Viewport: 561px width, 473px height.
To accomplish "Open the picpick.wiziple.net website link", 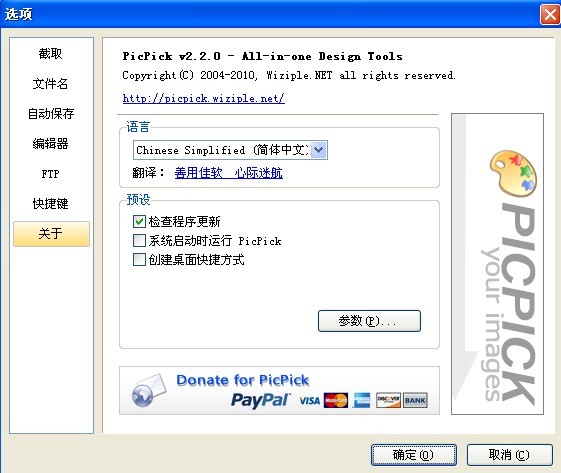I will pyautogui.click(x=204, y=98).
